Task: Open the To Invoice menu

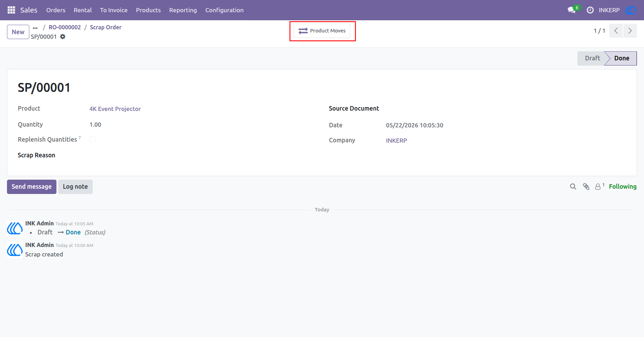Action: [114, 10]
